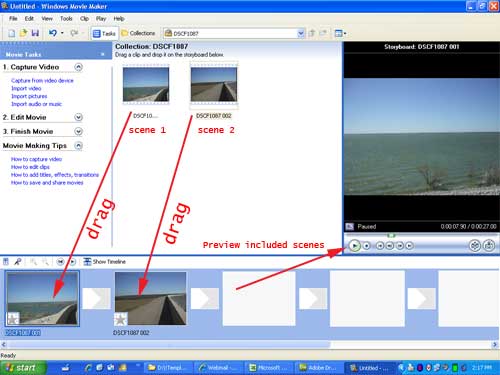Click the Back button in monitor
Image resolution: width=500 pixels, height=375 pixels.
(x=380, y=246)
